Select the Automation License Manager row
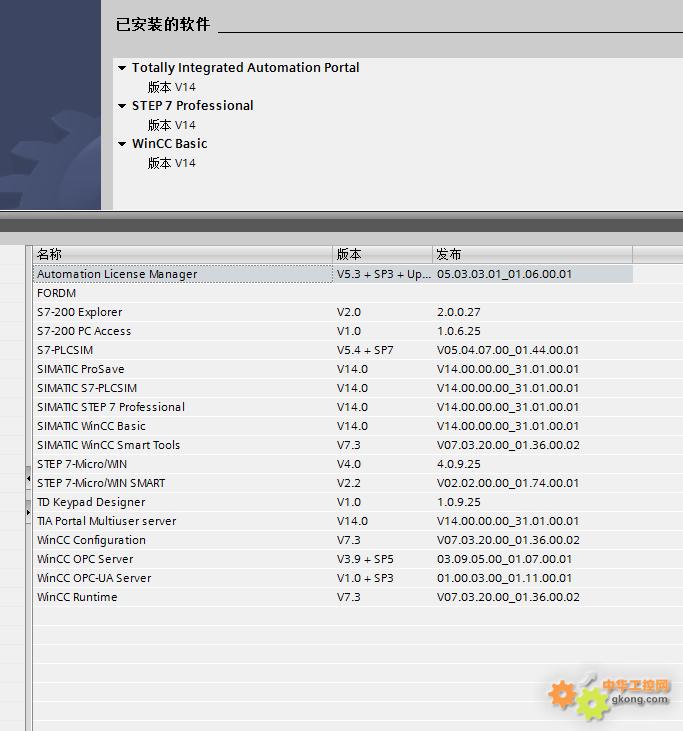This screenshot has width=683, height=731. [x=333, y=274]
